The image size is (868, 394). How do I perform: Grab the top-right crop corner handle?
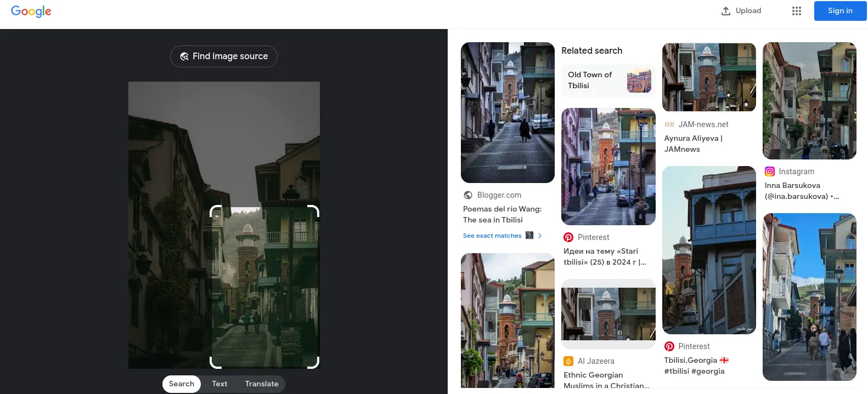pyautogui.click(x=313, y=211)
